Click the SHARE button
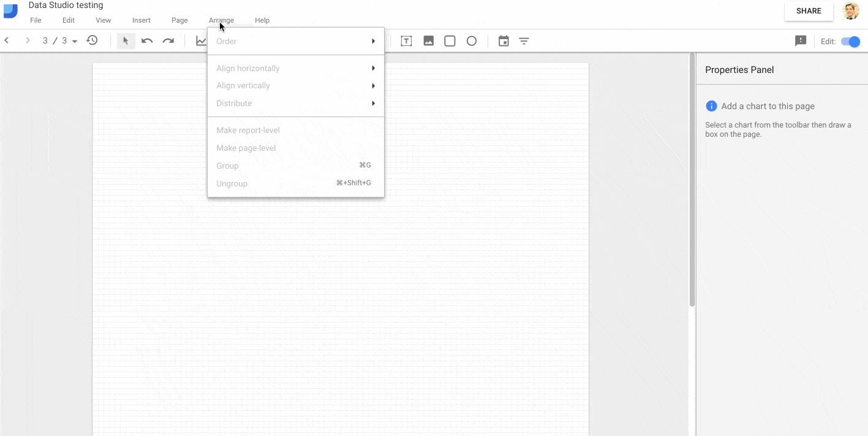Screen dimensions: 868x436 tap(809, 11)
